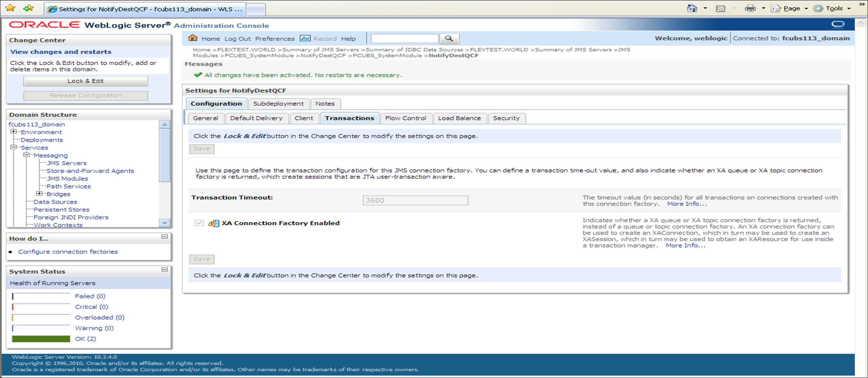Click the Record chart icon

tap(305, 38)
